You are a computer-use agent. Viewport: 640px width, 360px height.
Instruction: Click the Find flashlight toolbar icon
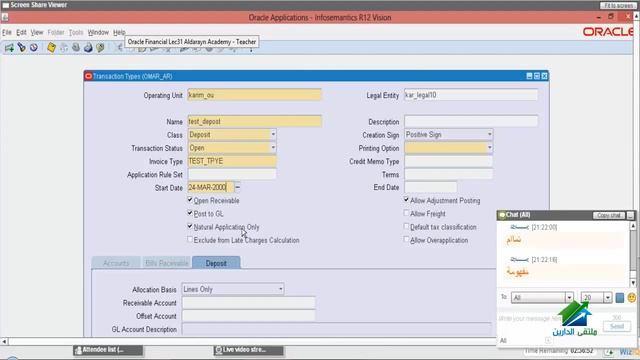click(x=21, y=48)
